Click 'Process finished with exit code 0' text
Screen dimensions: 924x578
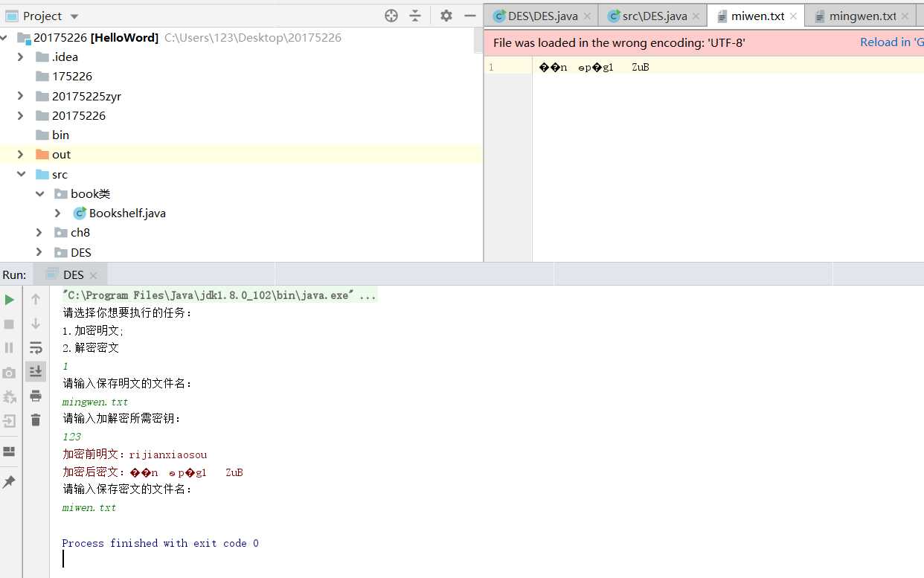(x=160, y=543)
